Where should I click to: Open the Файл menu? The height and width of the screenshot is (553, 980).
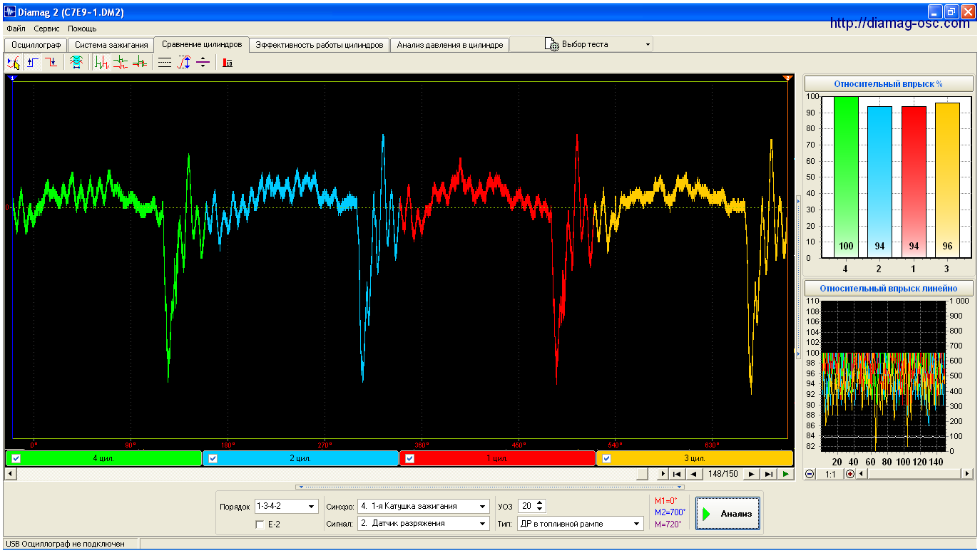16,29
